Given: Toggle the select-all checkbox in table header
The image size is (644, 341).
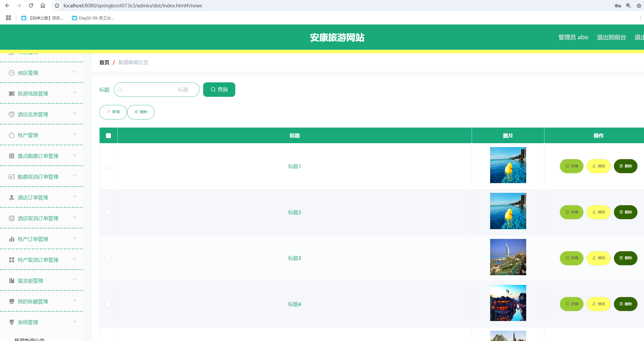Looking at the screenshot, I should point(108,136).
